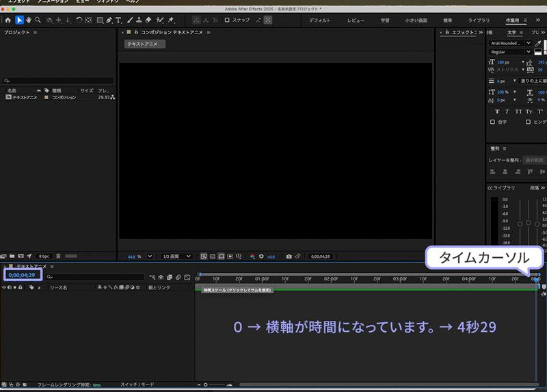The height and width of the screenshot is (392, 547).
Task: Select the Selection arrow tool
Action: [19, 21]
